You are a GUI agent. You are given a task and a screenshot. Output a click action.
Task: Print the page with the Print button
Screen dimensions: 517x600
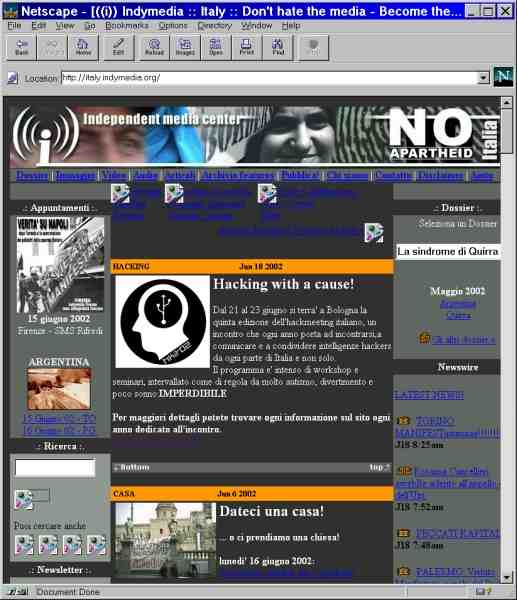[247, 47]
